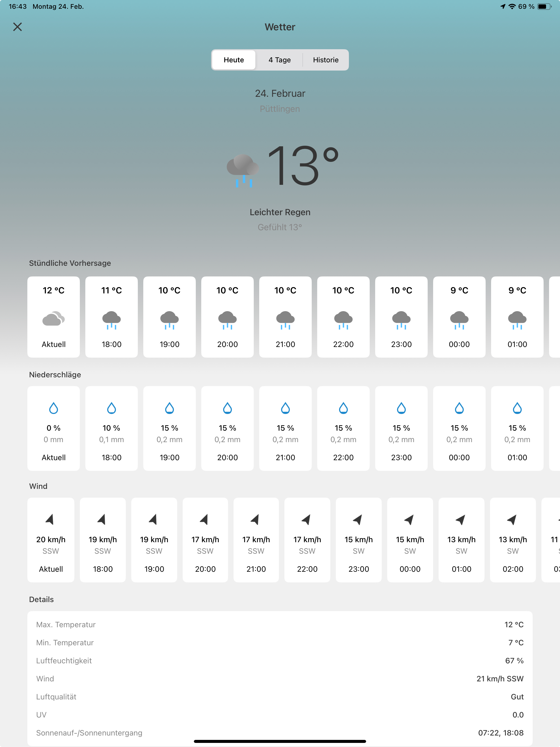560x747 pixels.
Task: Tap the wind arrow for 02:00 wind
Action: pos(512,520)
